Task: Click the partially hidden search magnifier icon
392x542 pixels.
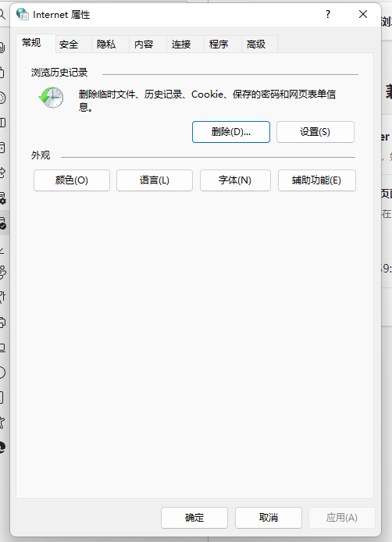Action: click(2, 14)
